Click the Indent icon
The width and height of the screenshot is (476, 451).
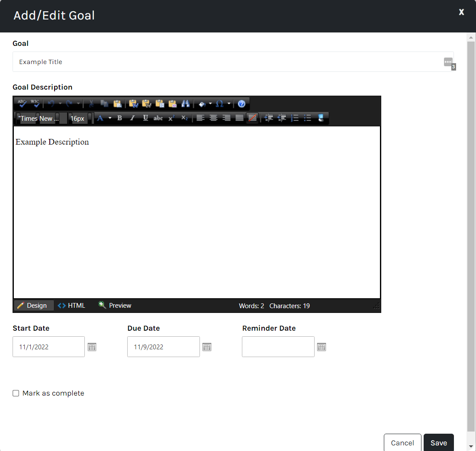coord(269,118)
